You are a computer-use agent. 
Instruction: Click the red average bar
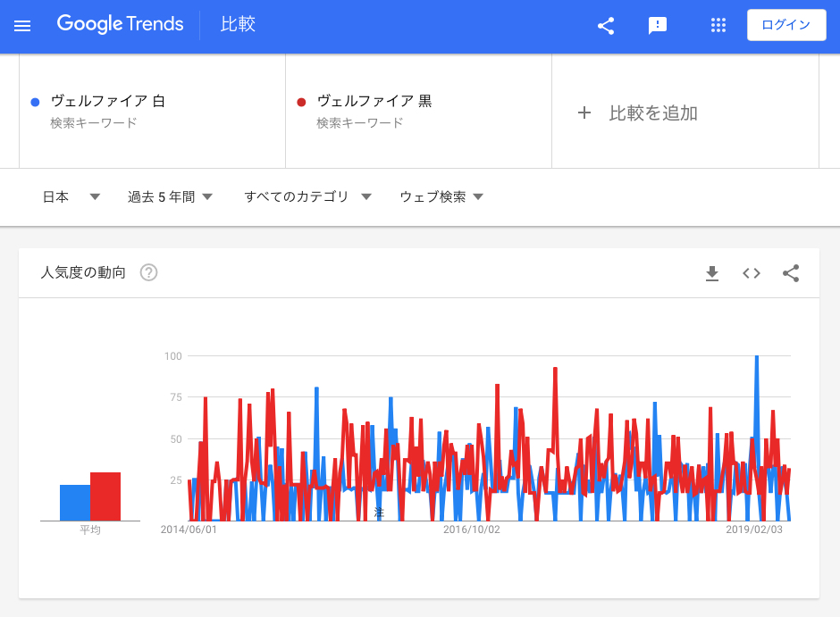click(105, 496)
